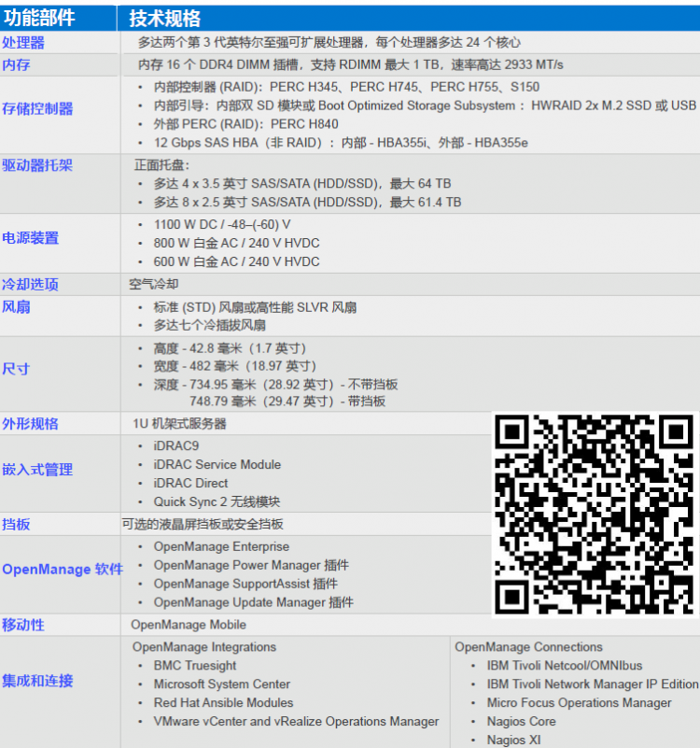This screenshot has height=748, width=700.
Task: Click the OpenManage Connections heading
Action: pyautogui.click(x=528, y=647)
